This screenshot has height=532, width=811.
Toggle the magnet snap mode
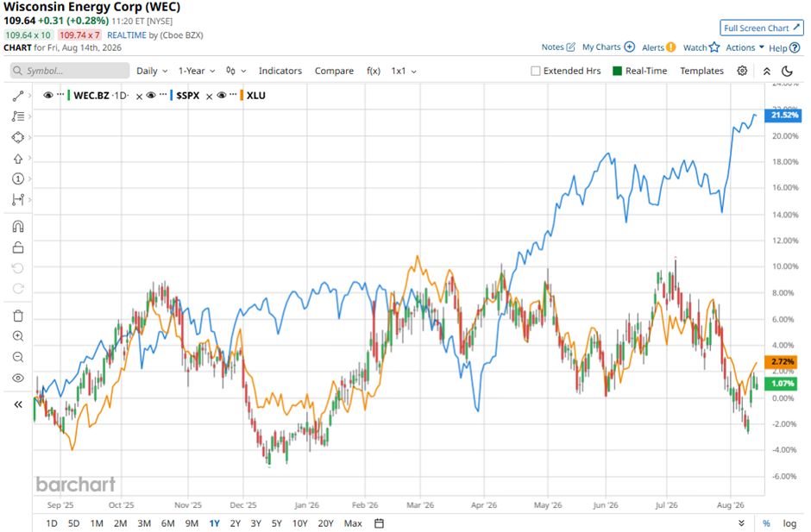point(18,227)
